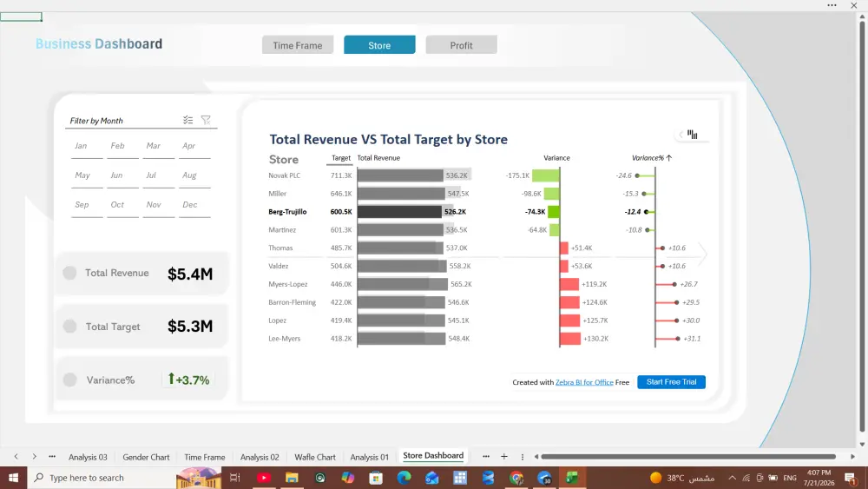868x489 pixels.
Task: Open Excel from the taskbar
Action: click(572, 478)
